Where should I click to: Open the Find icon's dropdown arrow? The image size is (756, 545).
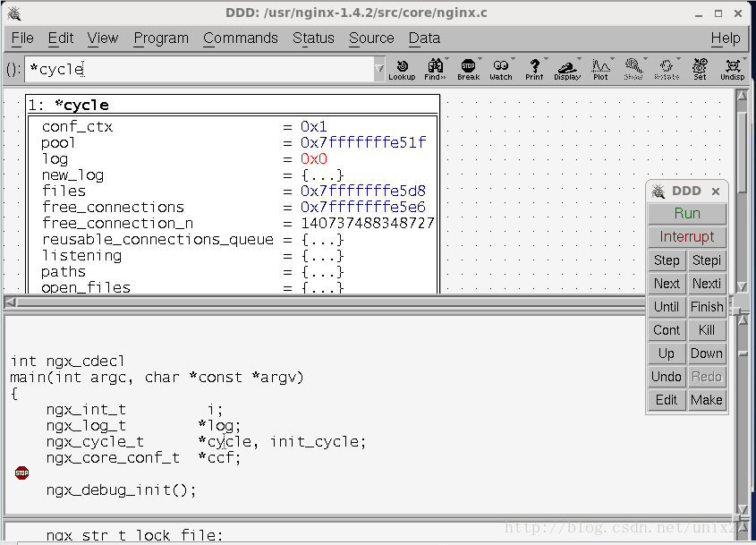(447, 60)
